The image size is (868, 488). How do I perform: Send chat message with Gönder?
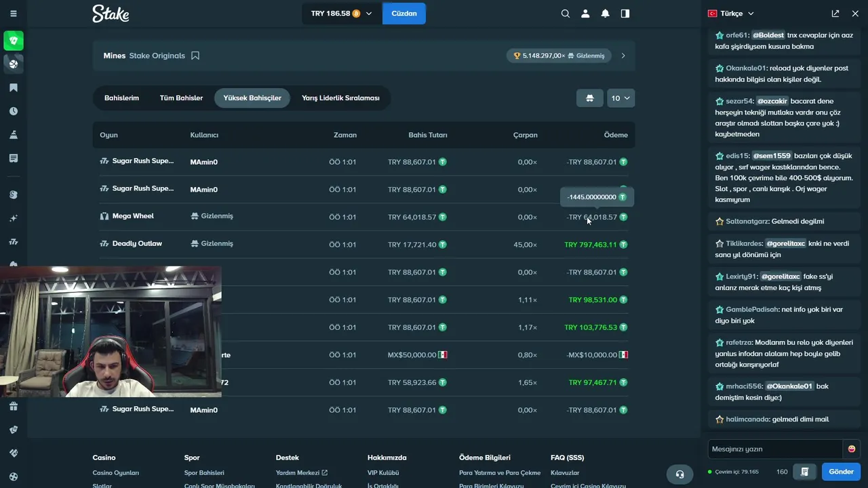pyautogui.click(x=841, y=472)
